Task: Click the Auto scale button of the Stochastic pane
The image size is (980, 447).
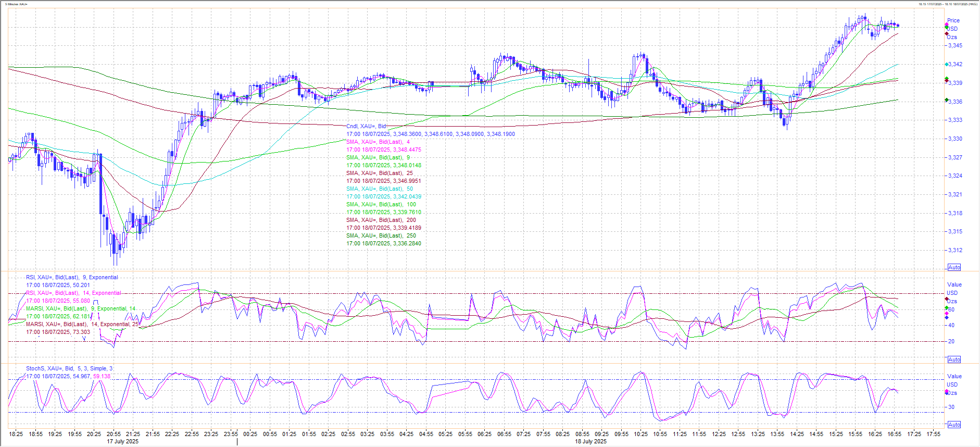Action: point(954,425)
